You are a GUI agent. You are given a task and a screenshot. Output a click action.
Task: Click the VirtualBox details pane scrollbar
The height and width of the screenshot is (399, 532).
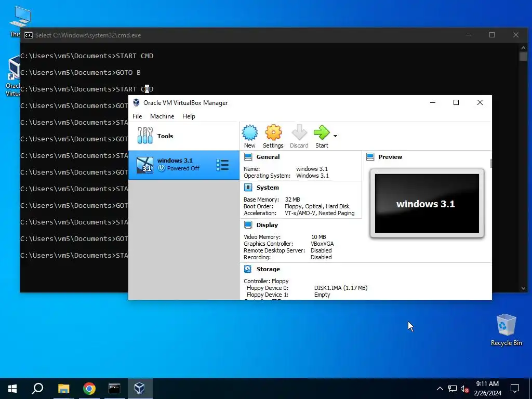491,163
